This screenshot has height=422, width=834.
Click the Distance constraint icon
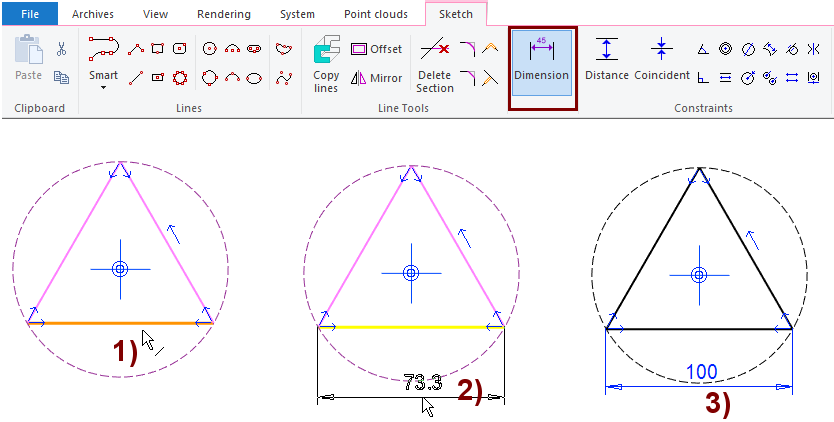click(607, 61)
